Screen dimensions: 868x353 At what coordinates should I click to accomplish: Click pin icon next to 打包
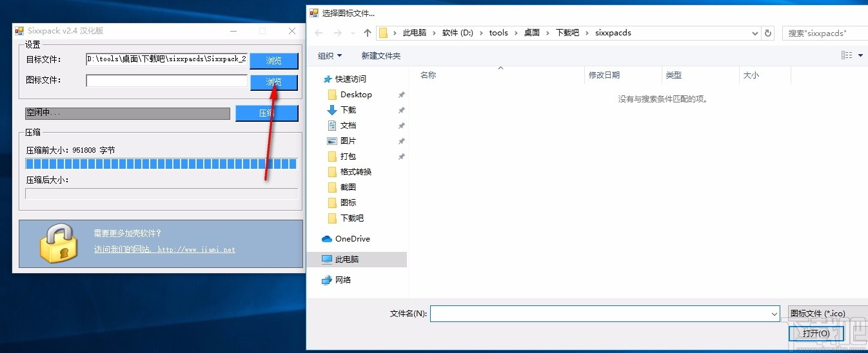tap(401, 157)
